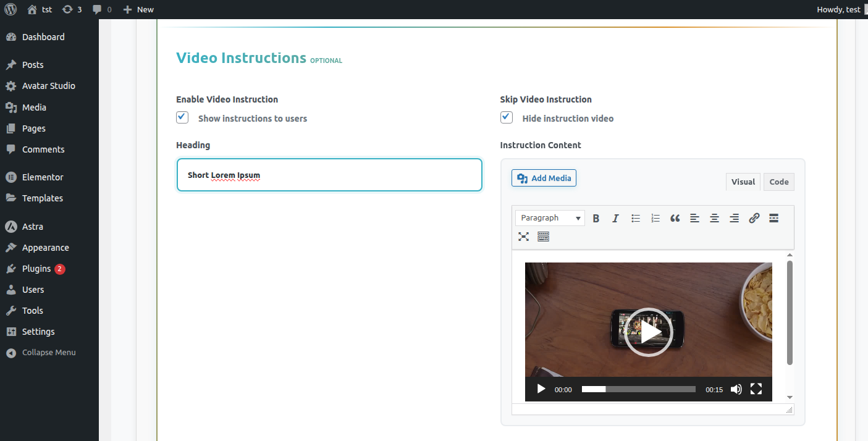Center align the editor text
This screenshot has height=441, width=868.
click(714, 218)
